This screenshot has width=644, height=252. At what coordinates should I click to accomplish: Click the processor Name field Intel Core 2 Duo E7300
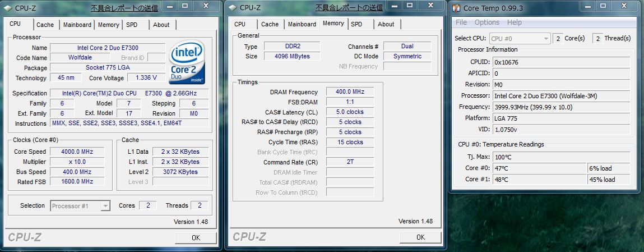[108, 48]
